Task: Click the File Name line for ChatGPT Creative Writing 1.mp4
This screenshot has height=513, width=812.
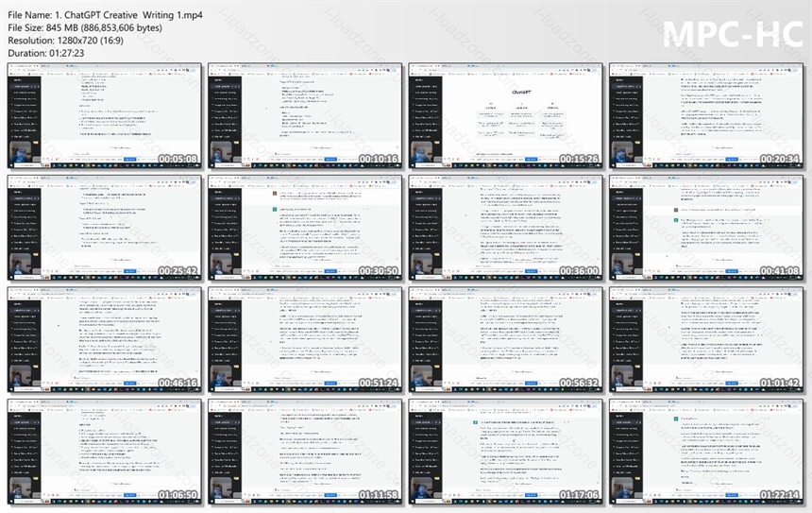Action: click(105, 15)
